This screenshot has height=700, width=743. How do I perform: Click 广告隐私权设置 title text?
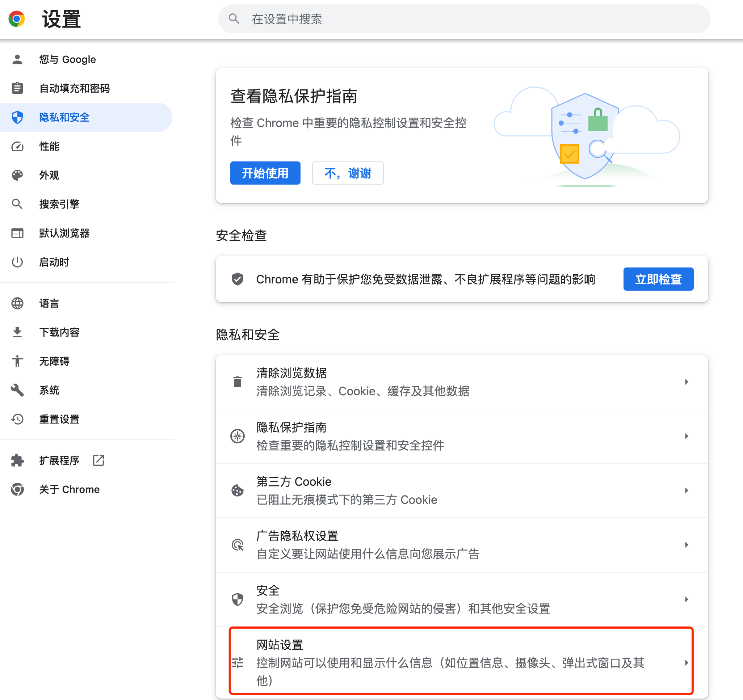[297, 536]
